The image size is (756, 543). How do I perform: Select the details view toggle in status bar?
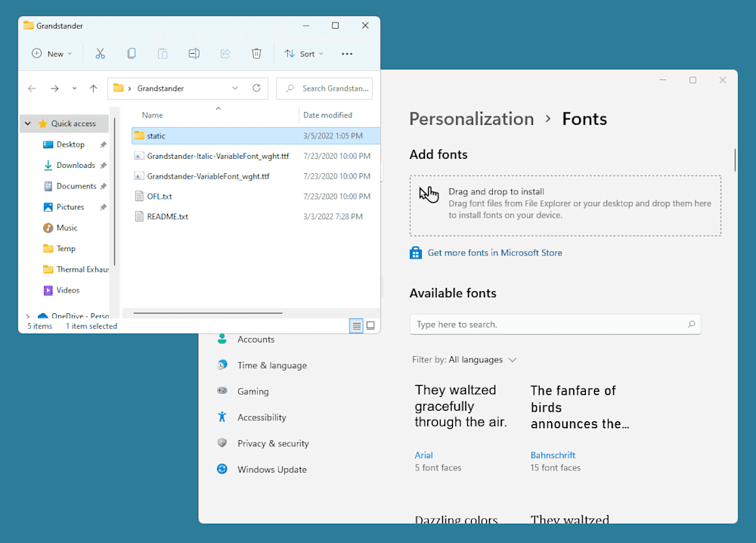[x=356, y=325]
